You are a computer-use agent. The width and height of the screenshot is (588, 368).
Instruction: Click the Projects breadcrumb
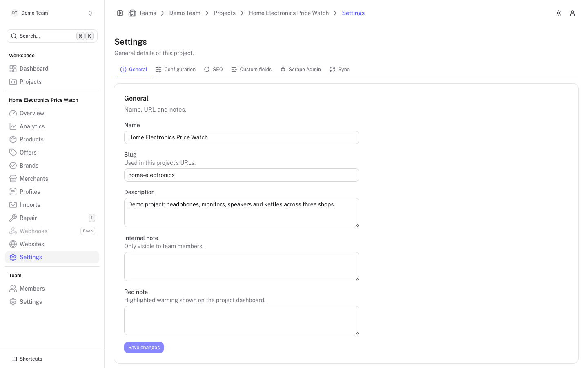click(x=225, y=13)
